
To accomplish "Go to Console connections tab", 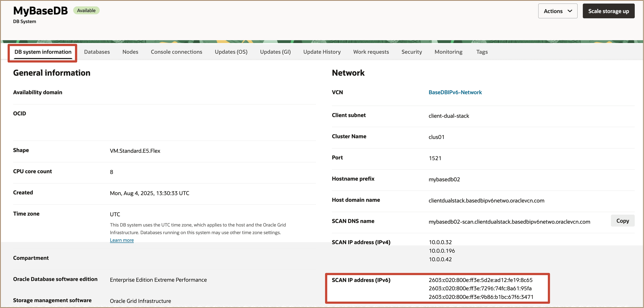I will [x=176, y=52].
